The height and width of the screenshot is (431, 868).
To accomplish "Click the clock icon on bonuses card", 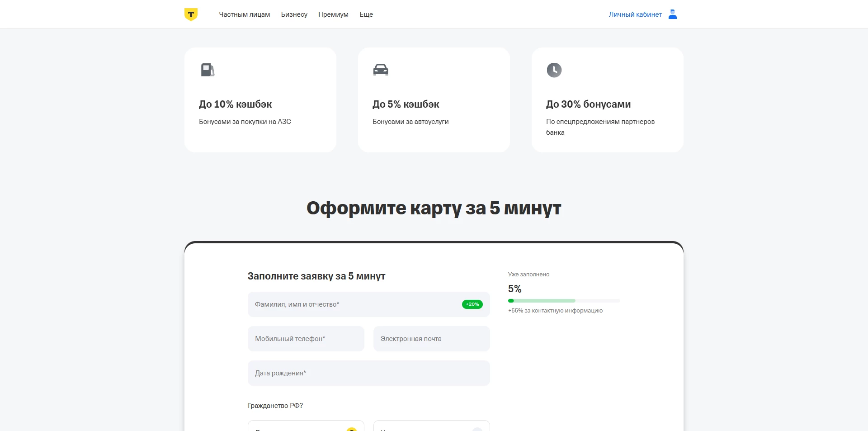I will pyautogui.click(x=554, y=70).
